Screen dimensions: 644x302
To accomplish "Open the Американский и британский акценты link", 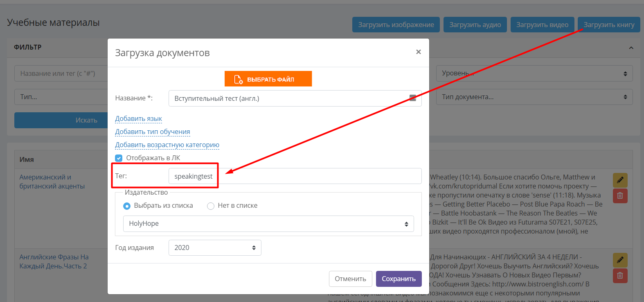I will [52, 182].
